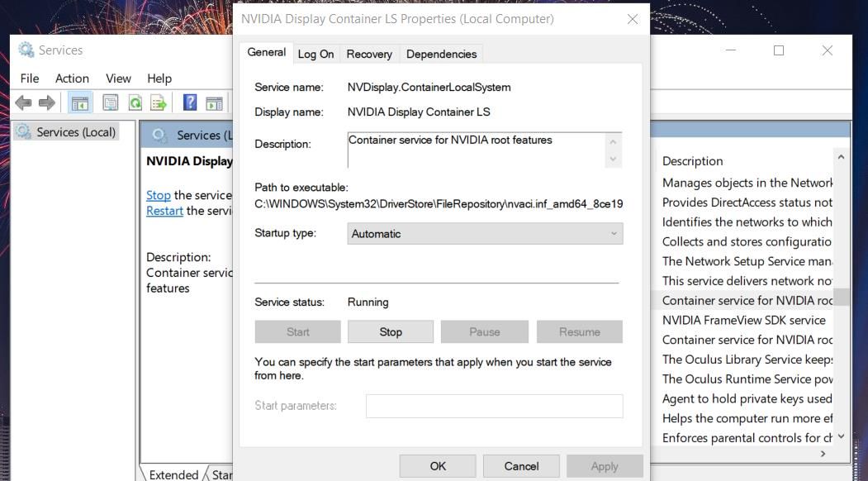This screenshot has height=481, width=868.
Task: Open the Recovery tab
Action: tap(369, 54)
